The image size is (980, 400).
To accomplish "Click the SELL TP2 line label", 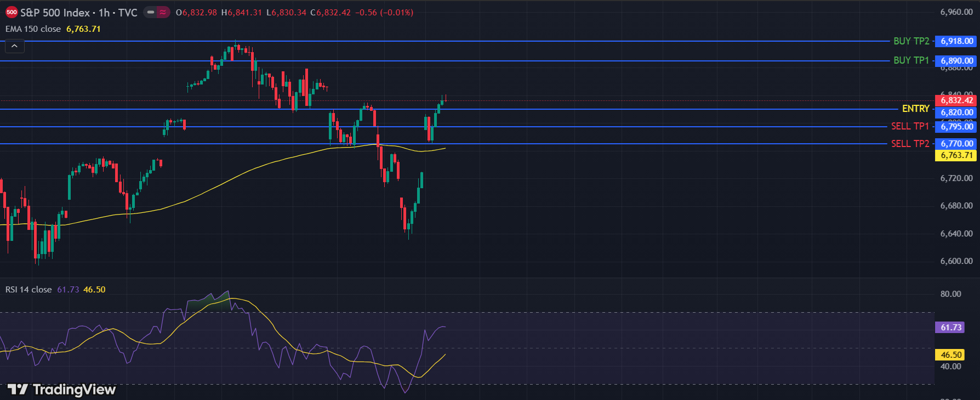I will tap(910, 144).
